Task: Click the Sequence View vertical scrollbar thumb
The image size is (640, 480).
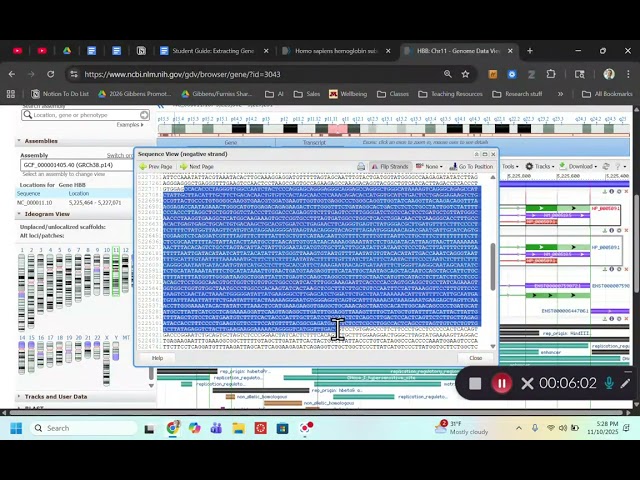Action: 493,267
